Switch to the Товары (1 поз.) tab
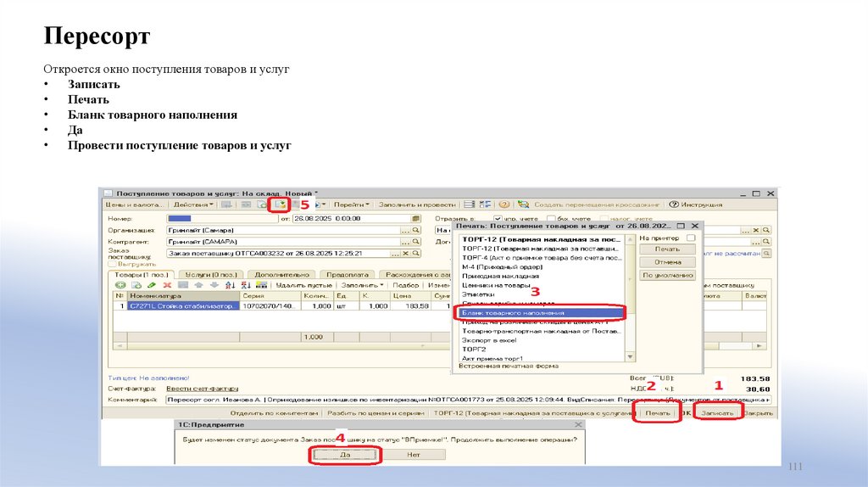 (x=142, y=274)
